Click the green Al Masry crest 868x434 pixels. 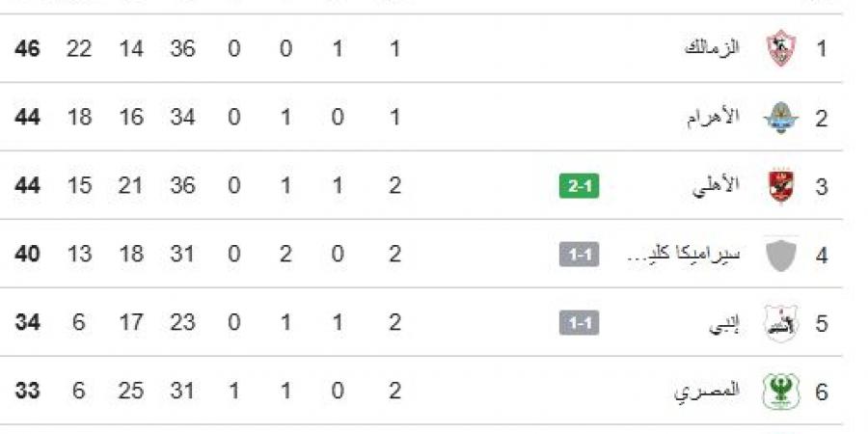tap(780, 392)
